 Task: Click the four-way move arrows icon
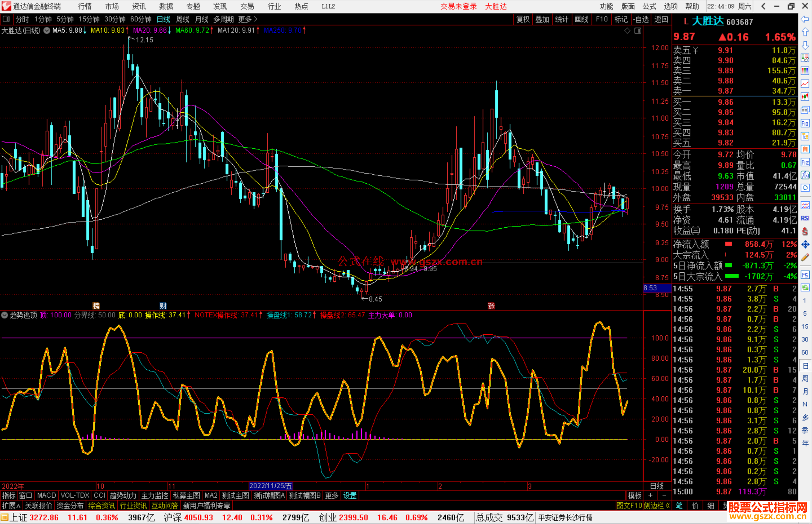coord(805,245)
